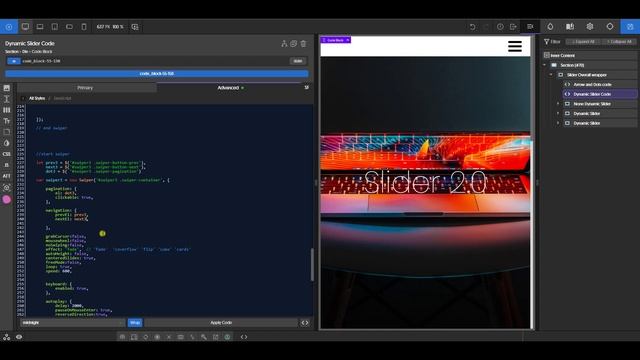Click the image icon at top of left sidebar

pyautogui.click(x=7, y=88)
